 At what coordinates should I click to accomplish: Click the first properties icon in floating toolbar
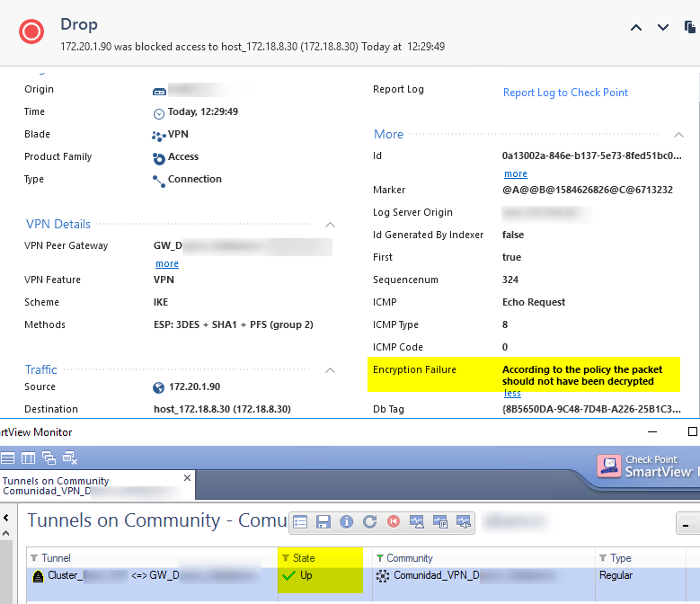tap(301, 521)
